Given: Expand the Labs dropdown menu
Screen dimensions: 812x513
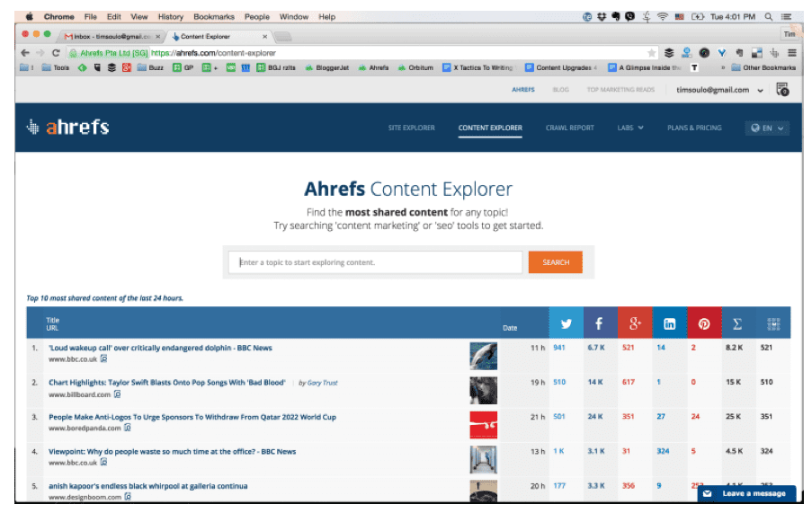Looking at the screenshot, I should pos(629,128).
